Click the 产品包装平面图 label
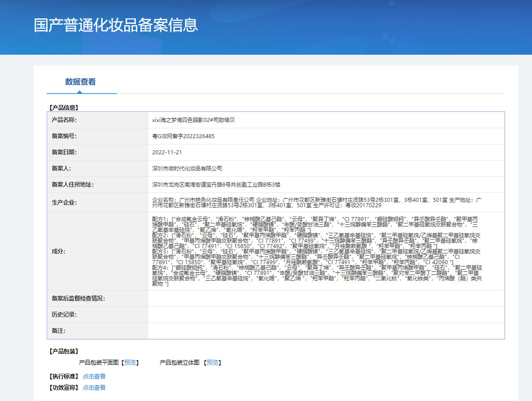 99,363
